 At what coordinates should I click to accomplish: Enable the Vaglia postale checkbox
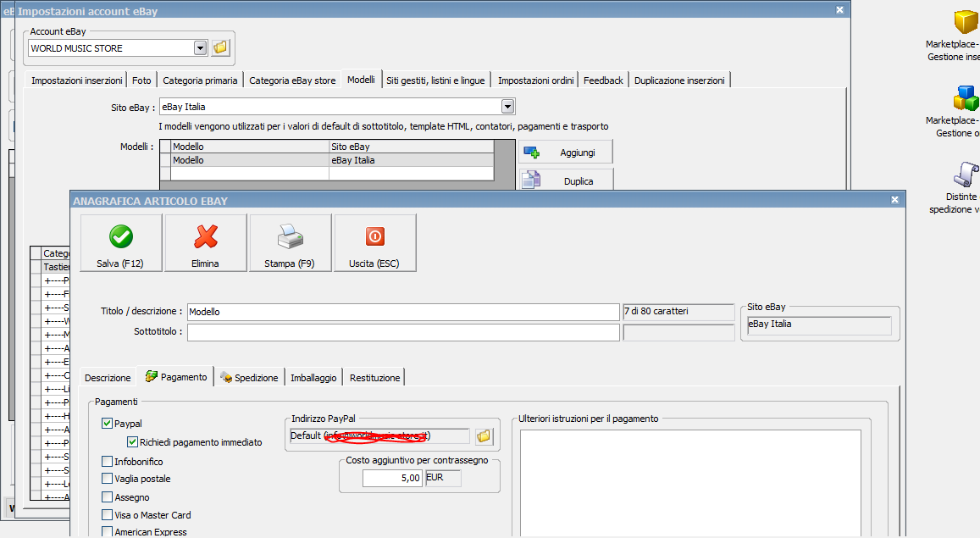[x=107, y=478]
